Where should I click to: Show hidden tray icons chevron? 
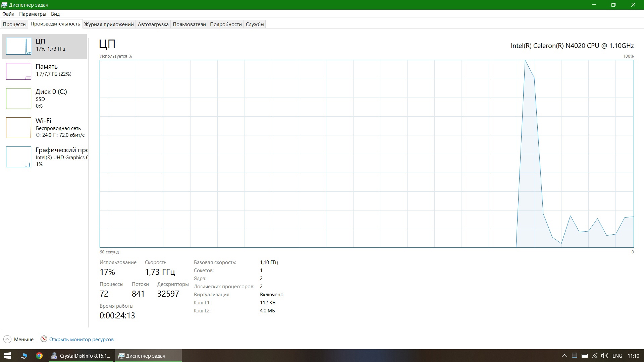click(565, 356)
